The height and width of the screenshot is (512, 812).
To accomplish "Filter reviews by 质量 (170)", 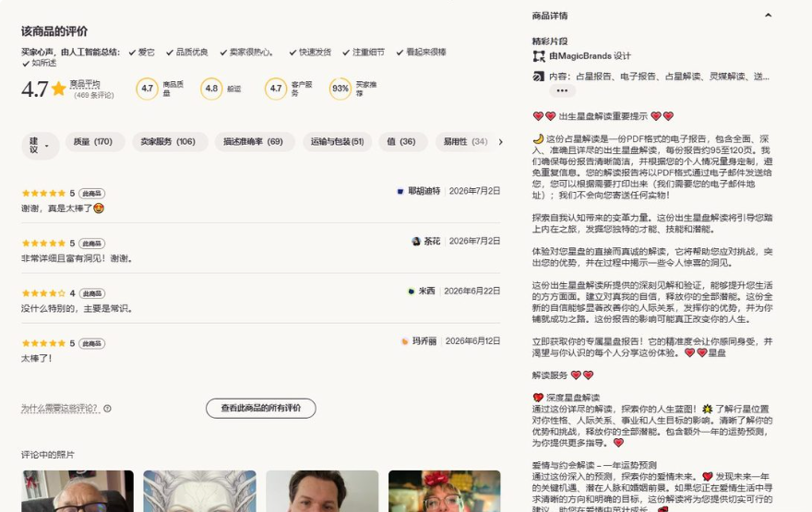I will click(x=93, y=142).
